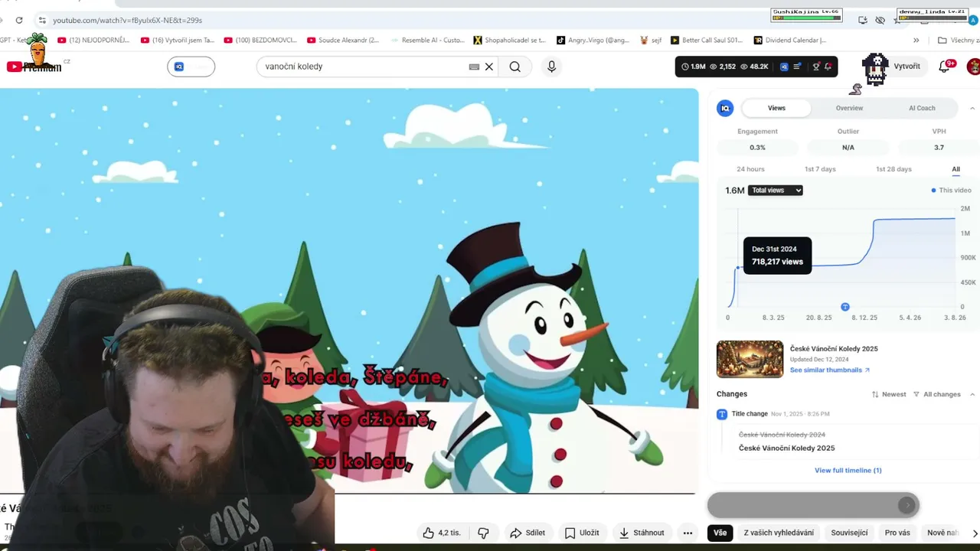Select the 1st 7 days time range
The height and width of the screenshot is (551, 980).
coord(820,169)
